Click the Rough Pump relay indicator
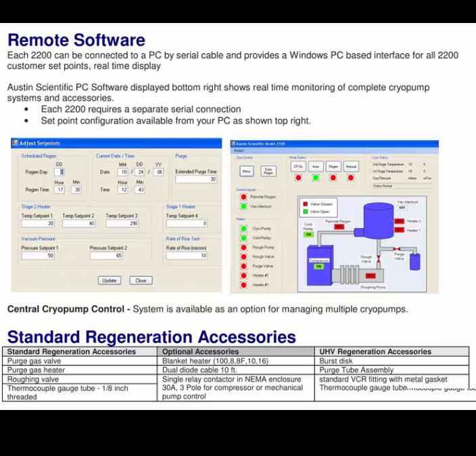This screenshot has height=456, width=476. coord(243,248)
